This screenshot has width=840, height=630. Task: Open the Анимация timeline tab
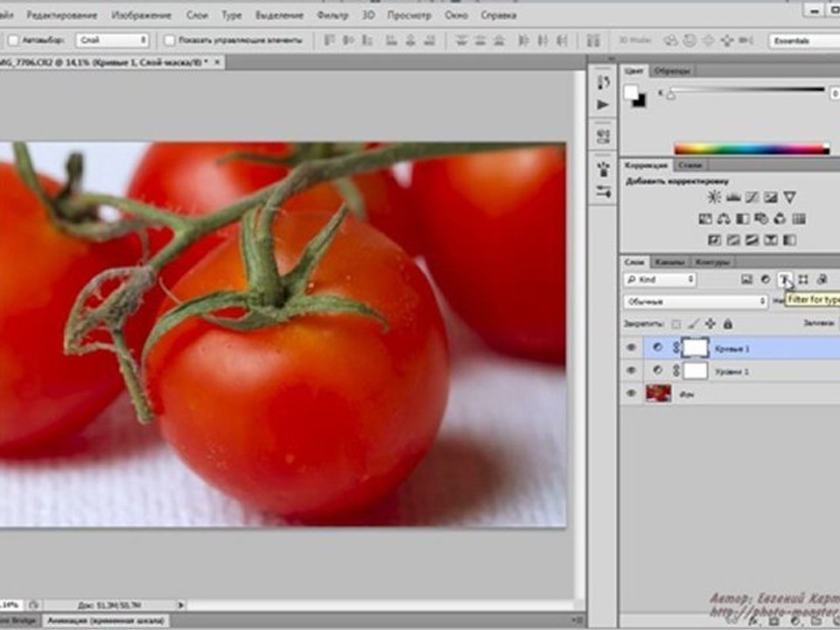tap(106, 621)
